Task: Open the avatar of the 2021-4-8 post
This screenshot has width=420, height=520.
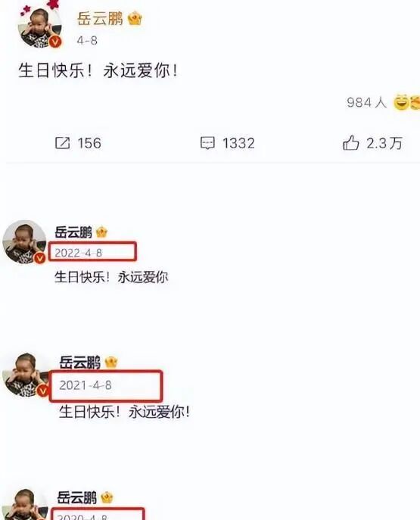Action: 25,375
